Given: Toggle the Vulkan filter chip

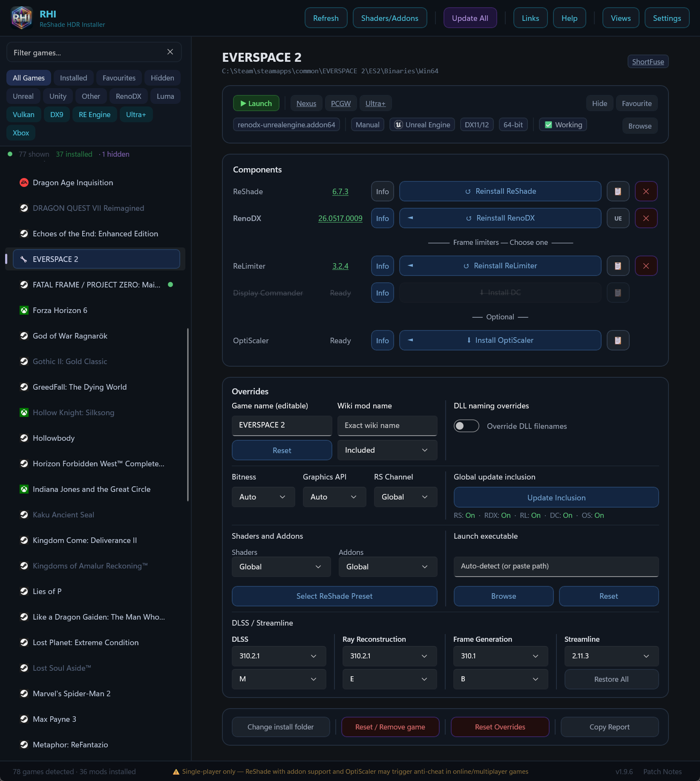Looking at the screenshot, I should 23,115.
